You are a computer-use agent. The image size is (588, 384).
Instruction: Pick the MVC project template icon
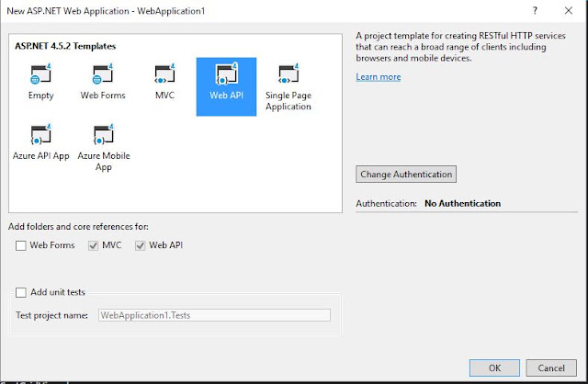pyautogui.click(x=164, y=73)
